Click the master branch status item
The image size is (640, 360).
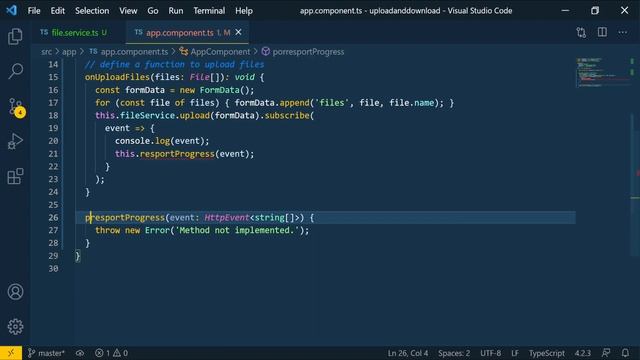[x=46, y=353]
